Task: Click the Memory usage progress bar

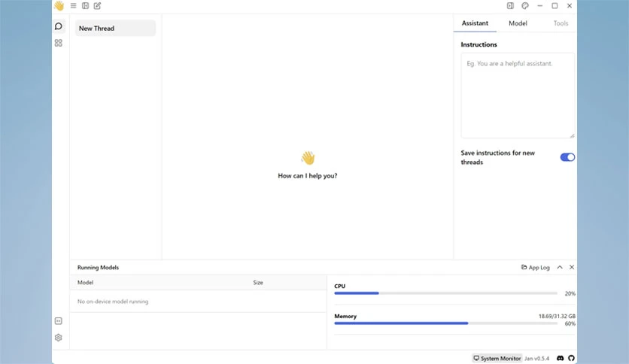Action: tap(445, 323)
